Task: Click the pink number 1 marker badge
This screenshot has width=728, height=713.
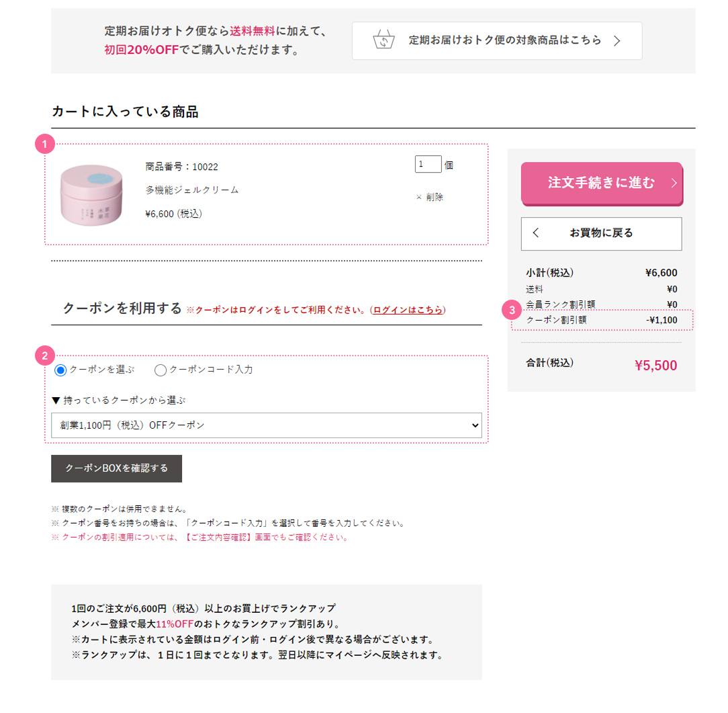Action: [45, 144]
